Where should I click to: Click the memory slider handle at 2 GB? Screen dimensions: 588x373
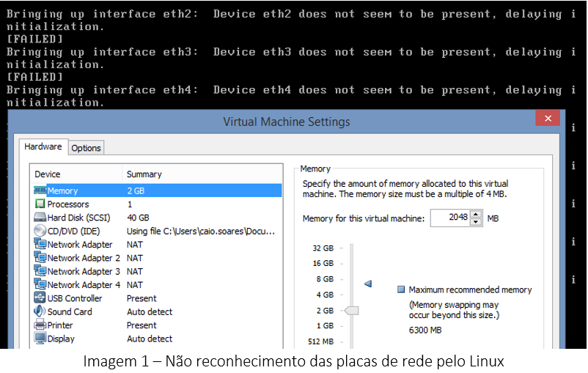pyautogui.click(x=351, y=311)
